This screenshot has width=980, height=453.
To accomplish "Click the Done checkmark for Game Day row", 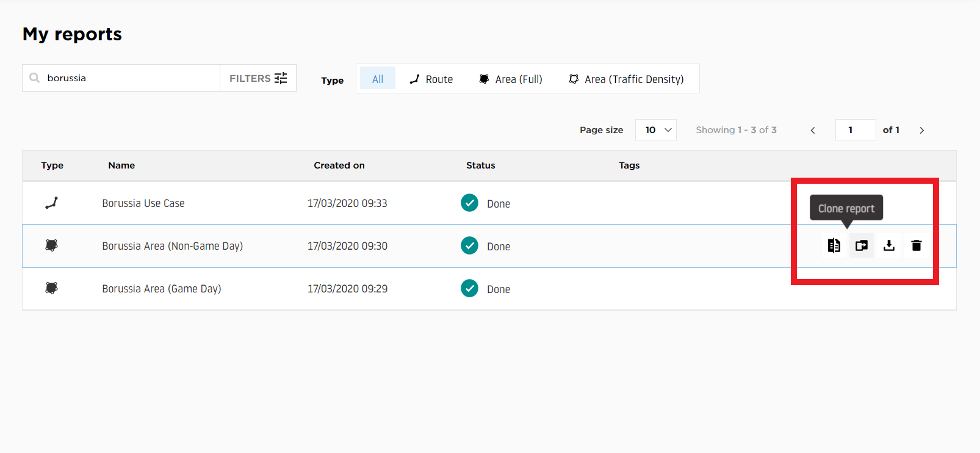I will (x=469, y=288).
